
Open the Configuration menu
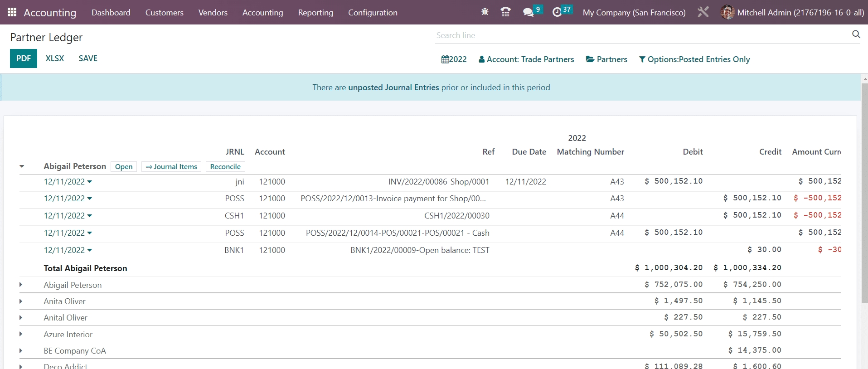(373, 13)
